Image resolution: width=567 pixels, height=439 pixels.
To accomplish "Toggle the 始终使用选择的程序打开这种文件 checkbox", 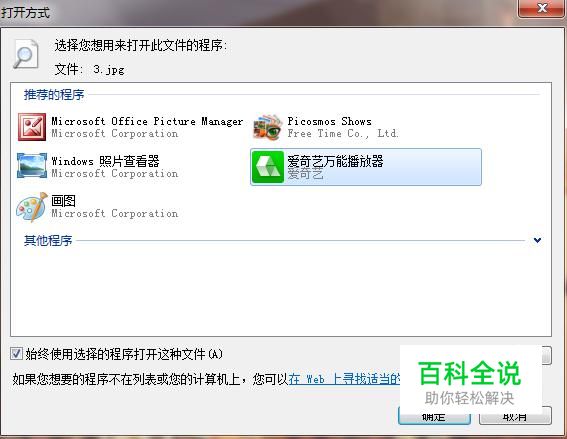I will [x=16, y=353].
